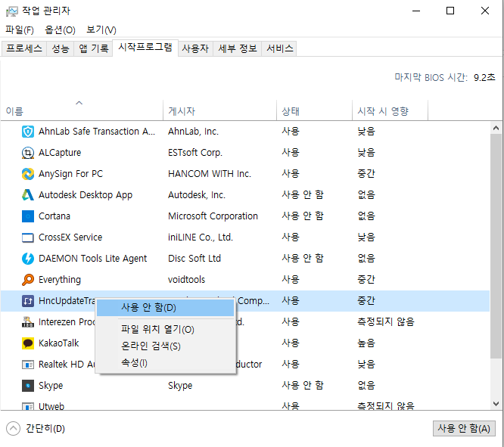Click the 마지막 BIOS 시간 9.2초 value
Screen dimensions: 504x447
pyautogui.click(x=484, y=77)
